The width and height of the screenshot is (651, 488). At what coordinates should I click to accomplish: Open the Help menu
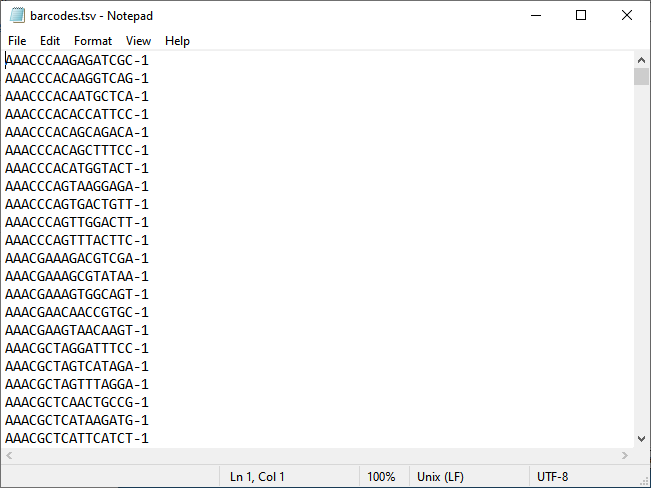[x=177, y=41]
